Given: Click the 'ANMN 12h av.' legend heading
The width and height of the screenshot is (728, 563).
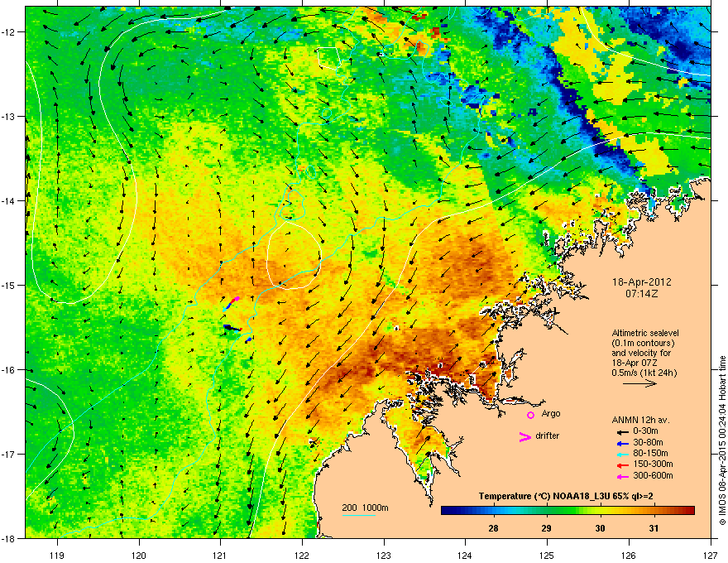Looking at the screenshot, I should (x=640, y=420).
